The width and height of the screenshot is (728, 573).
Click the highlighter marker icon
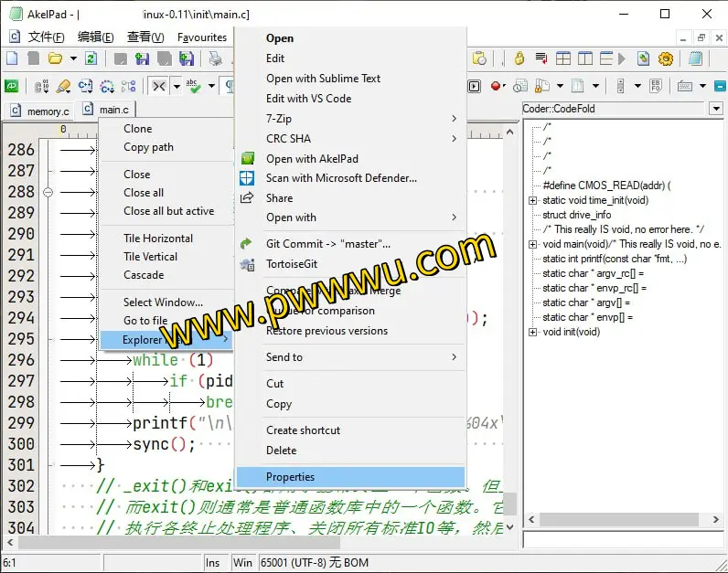[x=63, y=86]
